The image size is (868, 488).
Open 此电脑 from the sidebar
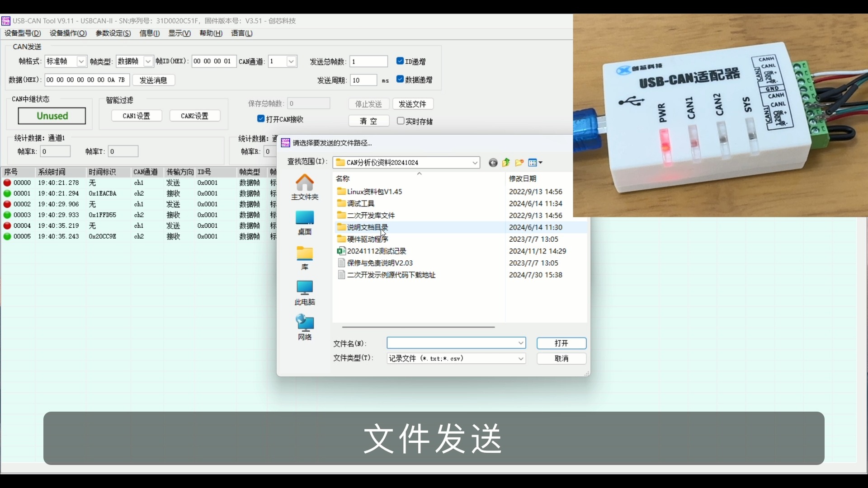click(305, 292)
